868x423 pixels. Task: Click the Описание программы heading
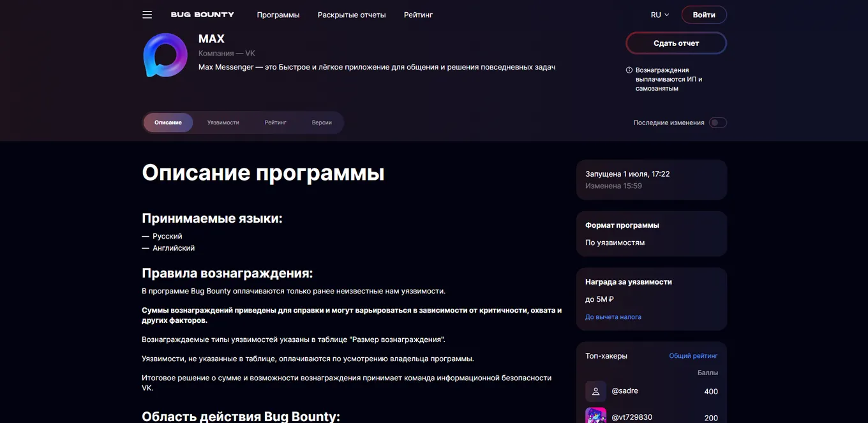point(263,173)
